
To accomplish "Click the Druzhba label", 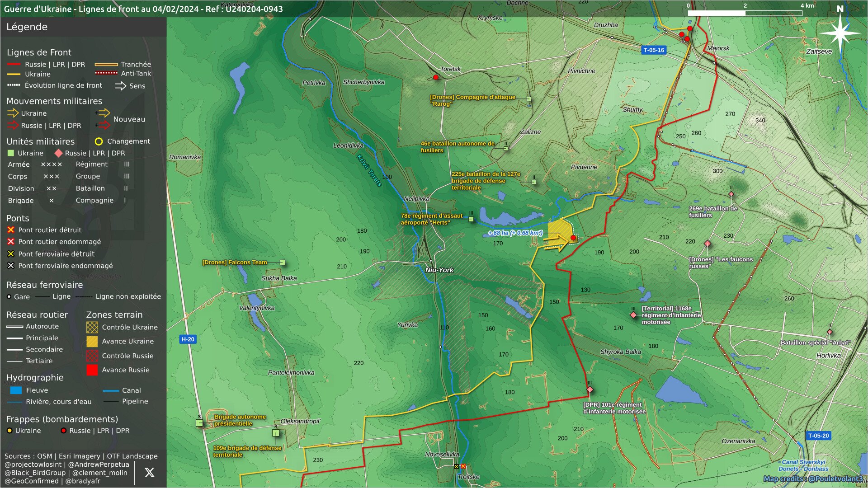I will [606, 25].
